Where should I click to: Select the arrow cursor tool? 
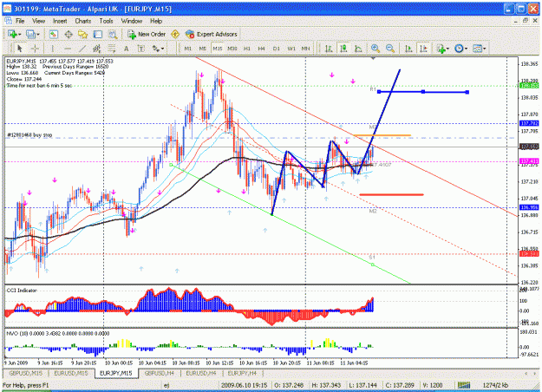20,49
